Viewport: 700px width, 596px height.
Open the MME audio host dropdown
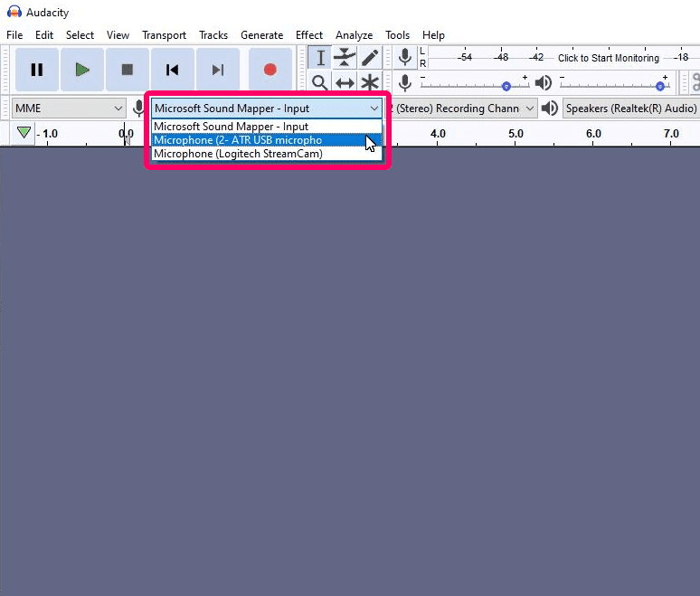tap(69, 109)
